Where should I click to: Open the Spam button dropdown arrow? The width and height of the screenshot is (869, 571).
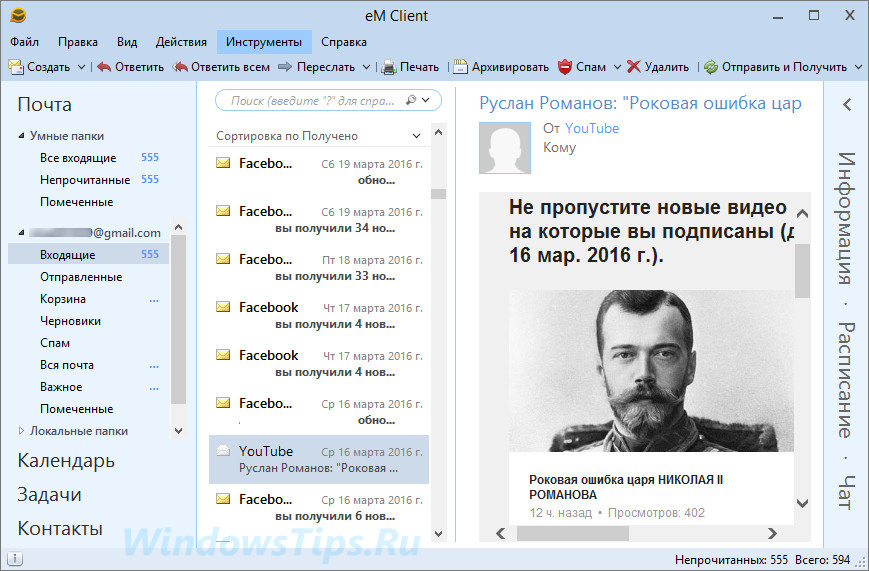click(x=617, y=67)
